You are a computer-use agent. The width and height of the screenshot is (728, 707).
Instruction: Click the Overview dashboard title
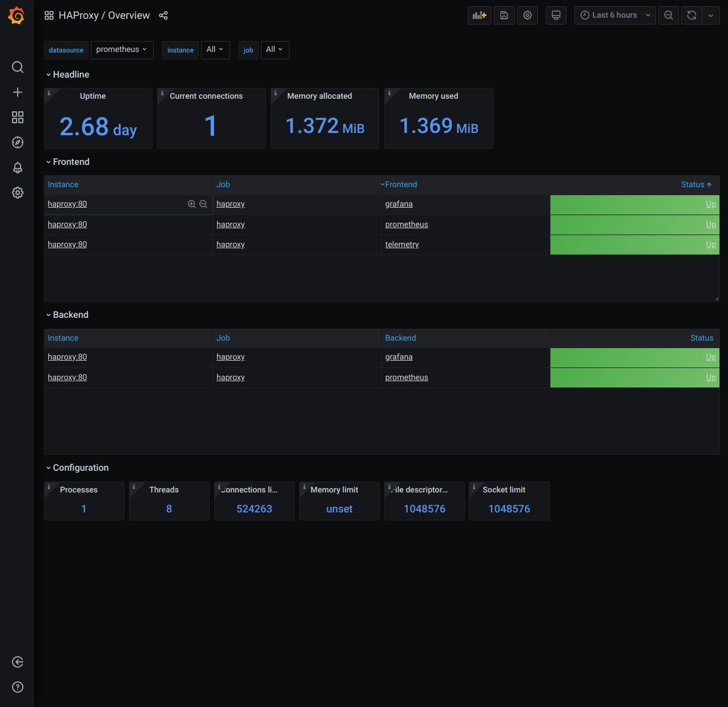coord(129,15)
